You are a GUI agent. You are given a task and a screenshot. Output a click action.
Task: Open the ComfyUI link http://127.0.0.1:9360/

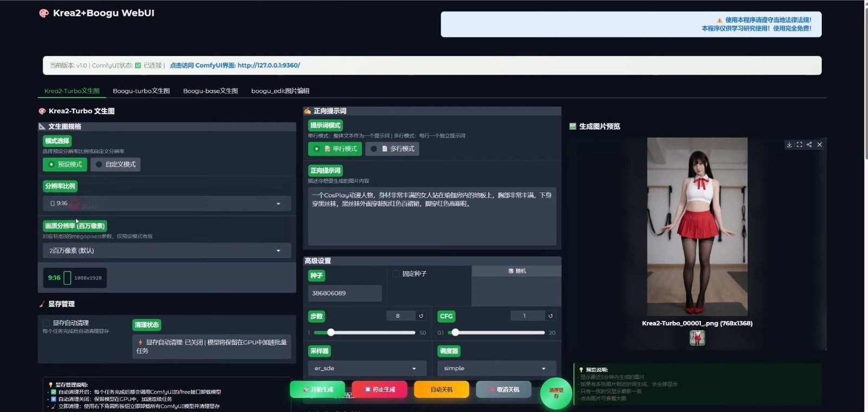tap(269, 66)
